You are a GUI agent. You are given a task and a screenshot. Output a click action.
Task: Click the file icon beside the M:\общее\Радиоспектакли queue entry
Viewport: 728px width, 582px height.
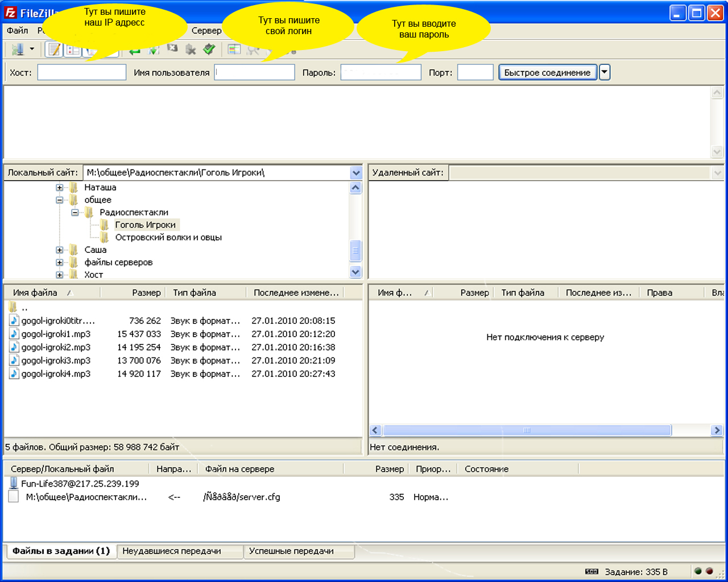point(14,497)
